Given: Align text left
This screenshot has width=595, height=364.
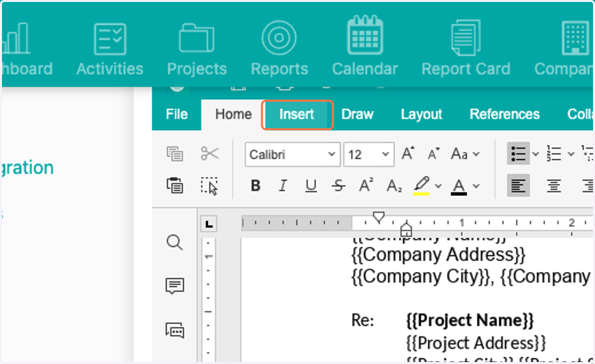Looking at the screenshot, I should point(518,186).
